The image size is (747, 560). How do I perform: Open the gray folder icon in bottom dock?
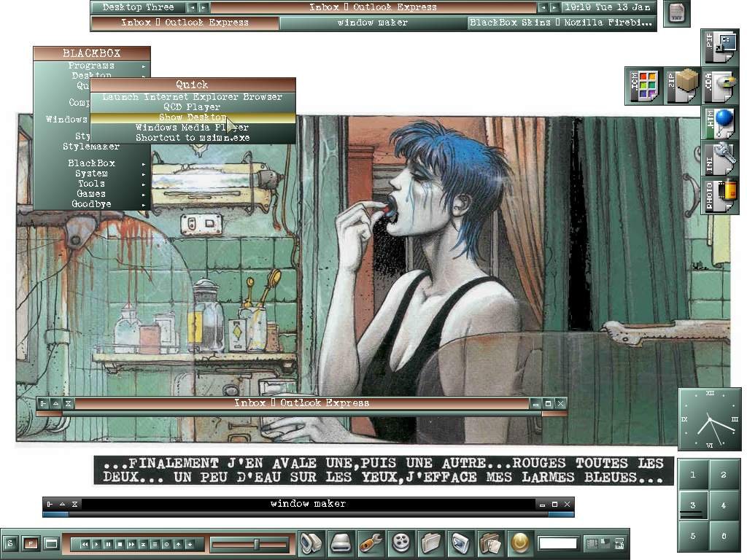click(430, 542)
